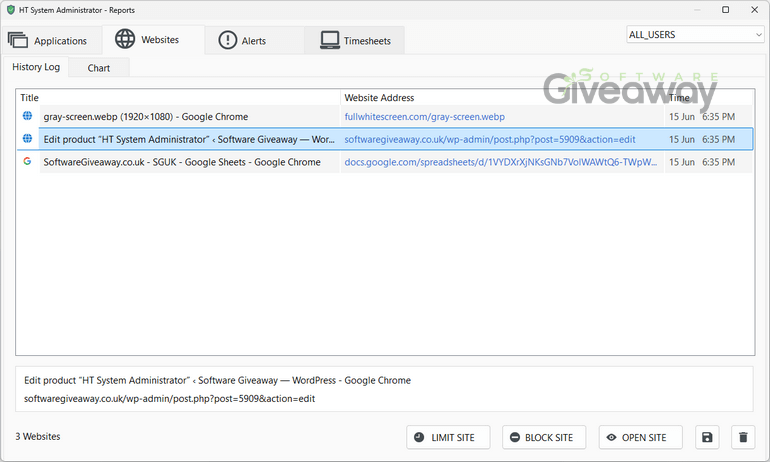The height and width of the screenshot is (462, 770).
Task: Select the gray-screen.webp (1920×1080) title row
Action: click(145, 117)
